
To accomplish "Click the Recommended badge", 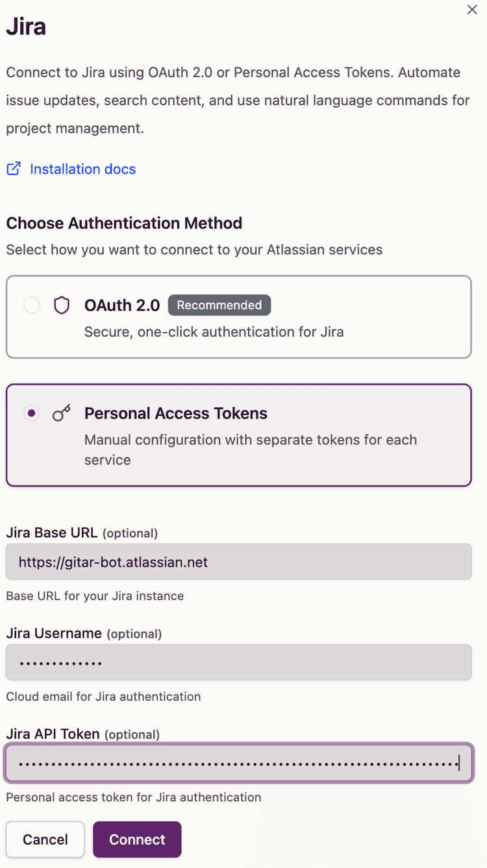I will (x=219, y=305).
